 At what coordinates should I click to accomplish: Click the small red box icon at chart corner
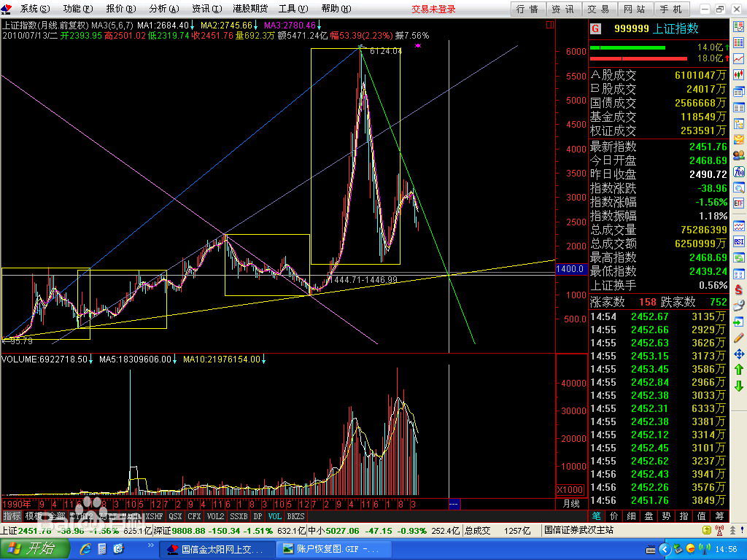pyautogui.click(x=550, y=24)
